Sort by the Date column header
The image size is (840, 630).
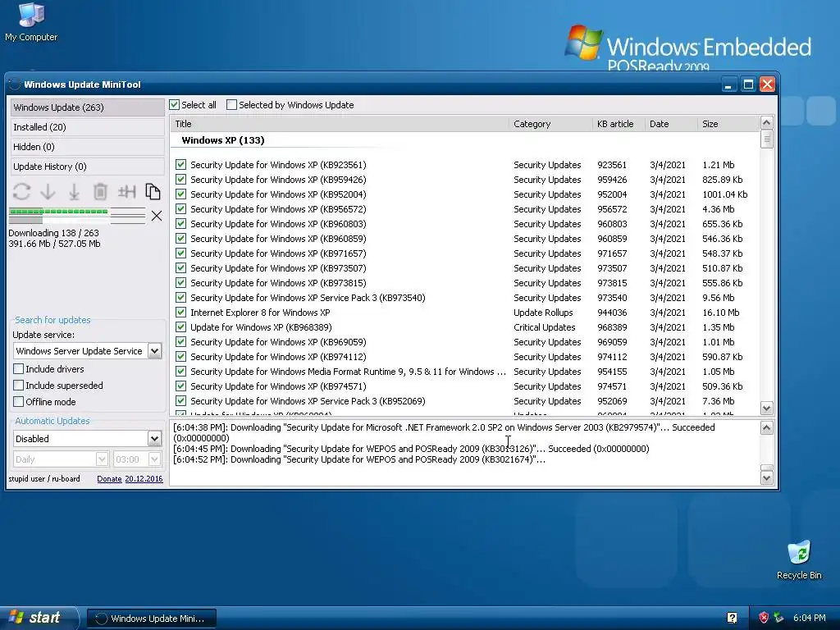click(671, 124)
